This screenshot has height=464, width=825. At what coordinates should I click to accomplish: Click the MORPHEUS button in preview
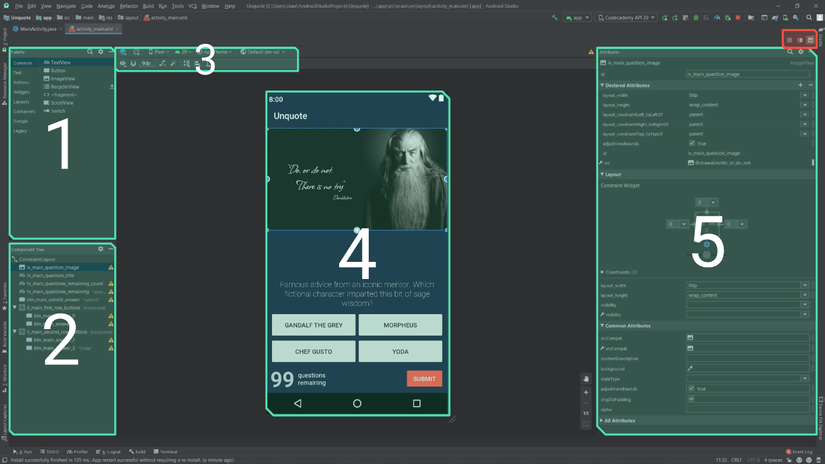(400, 325)
